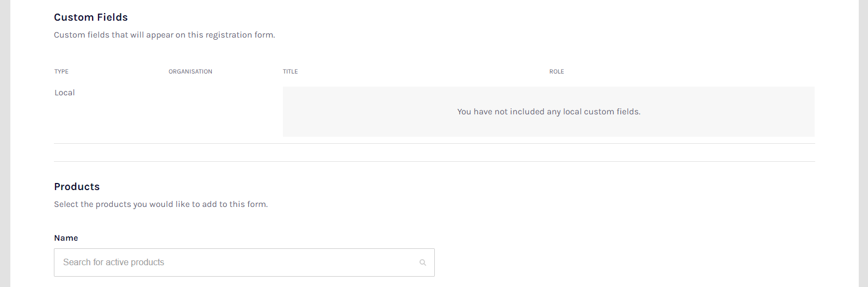Click the divider line above Products section
Viewport: 868px width, 287px height.
(434, 161)
